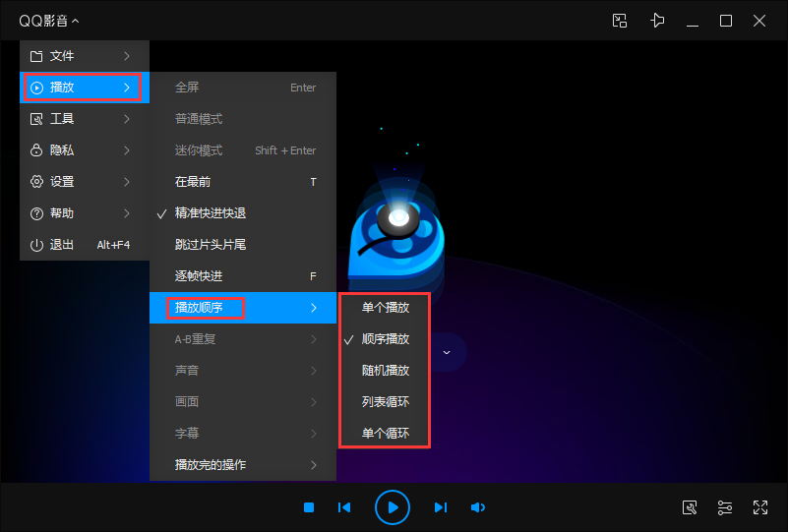Expand the 隐私 submenu arrow
Screen dimensions: 788x532
coord(127,150)
